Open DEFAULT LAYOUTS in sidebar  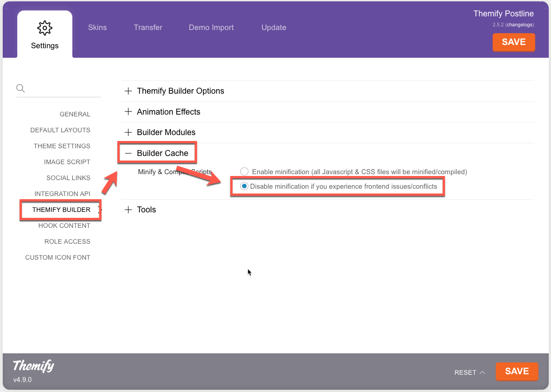point(61,130)
